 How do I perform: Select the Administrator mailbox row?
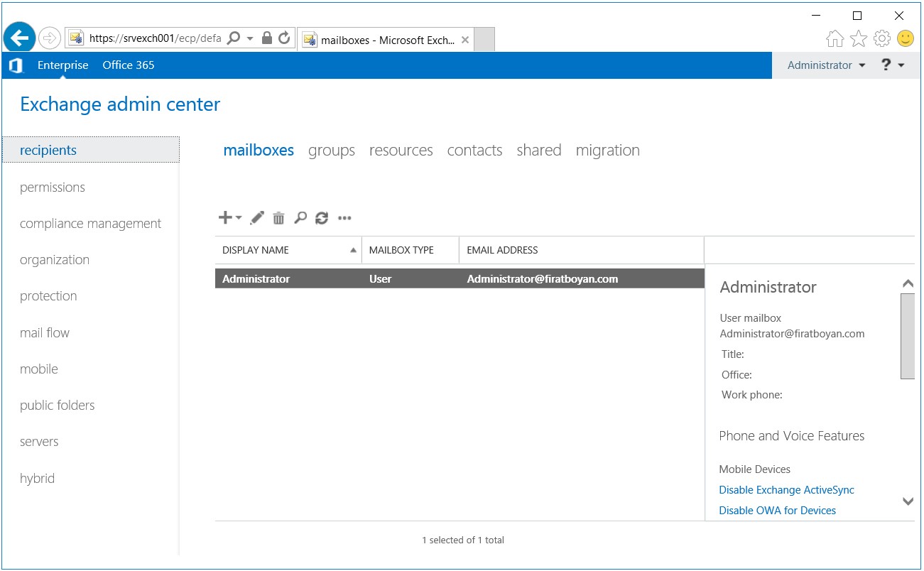pyautogui.click(x=460, y=278)
